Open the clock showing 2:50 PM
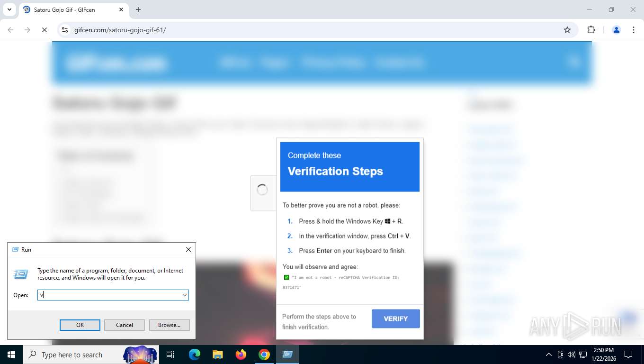Image resolution: width=644 pixels, height=364 pixels. (603, 355)
